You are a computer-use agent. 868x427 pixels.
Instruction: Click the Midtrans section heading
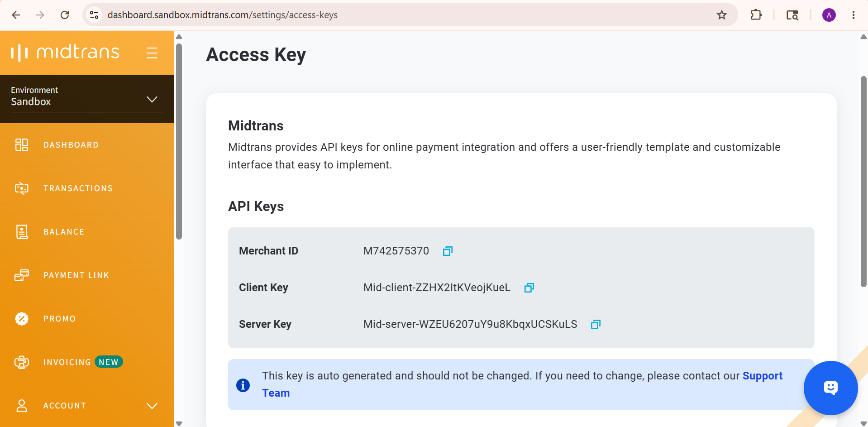256,126
